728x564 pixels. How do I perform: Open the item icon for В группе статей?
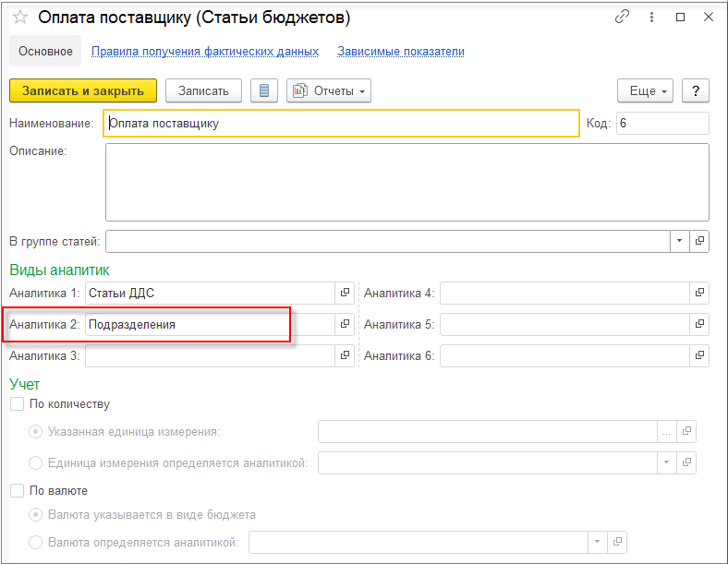click(x=699, y=241)
